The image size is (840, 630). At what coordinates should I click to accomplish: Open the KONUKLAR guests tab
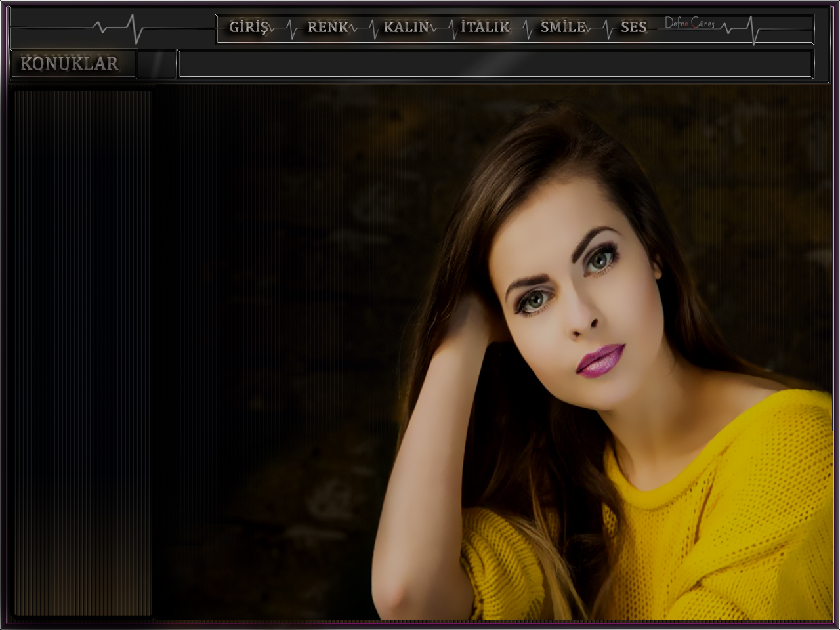click(x=70, y=64)
